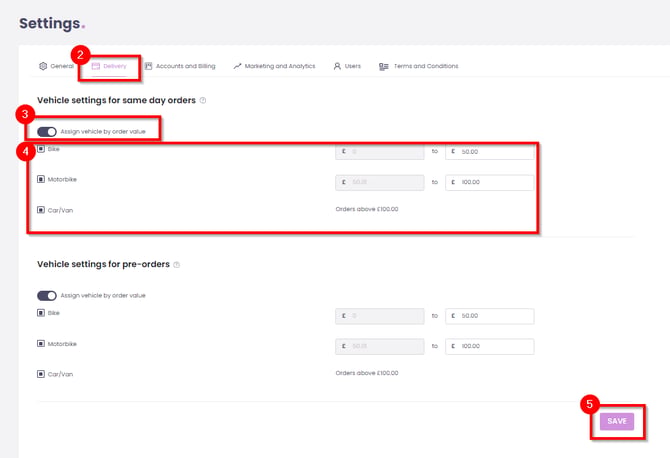This screenshot has width=670, height=458.
Task: Click pre-orders Motorbike maximum value field 100.00
Action: pos(490,346)
